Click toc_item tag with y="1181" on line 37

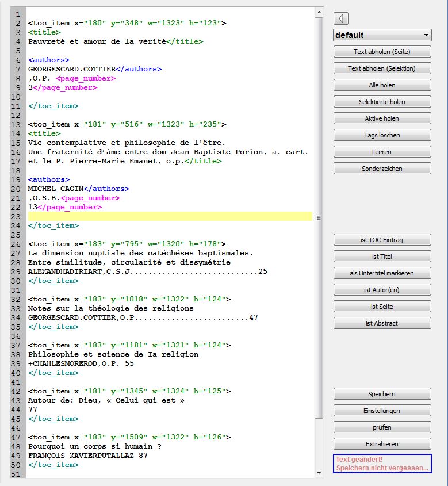tap(129, 345)
